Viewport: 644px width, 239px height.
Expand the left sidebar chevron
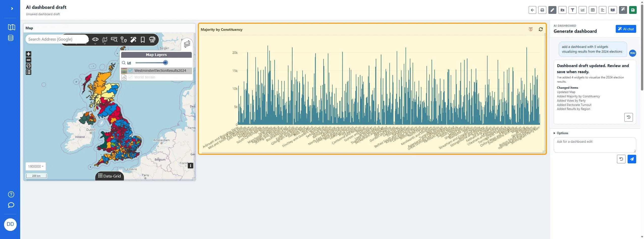(12, 9)
